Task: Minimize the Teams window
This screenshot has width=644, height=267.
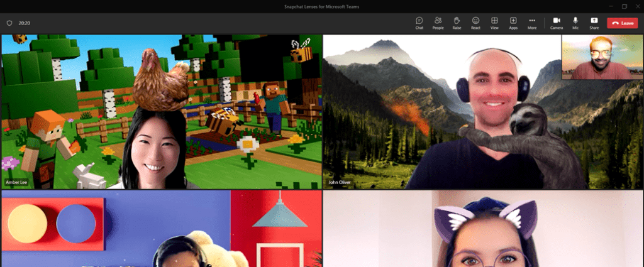Action: click(x=611, y=6)
